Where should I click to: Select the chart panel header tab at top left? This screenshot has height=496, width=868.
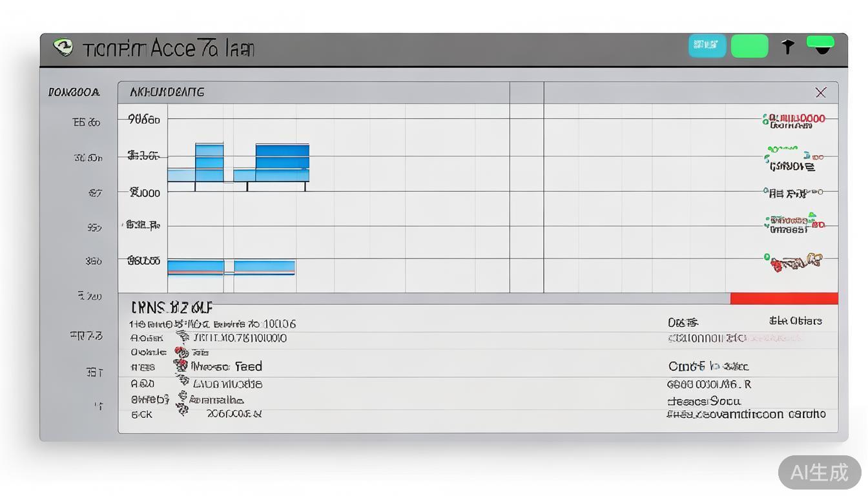click(x=167, y=92)
